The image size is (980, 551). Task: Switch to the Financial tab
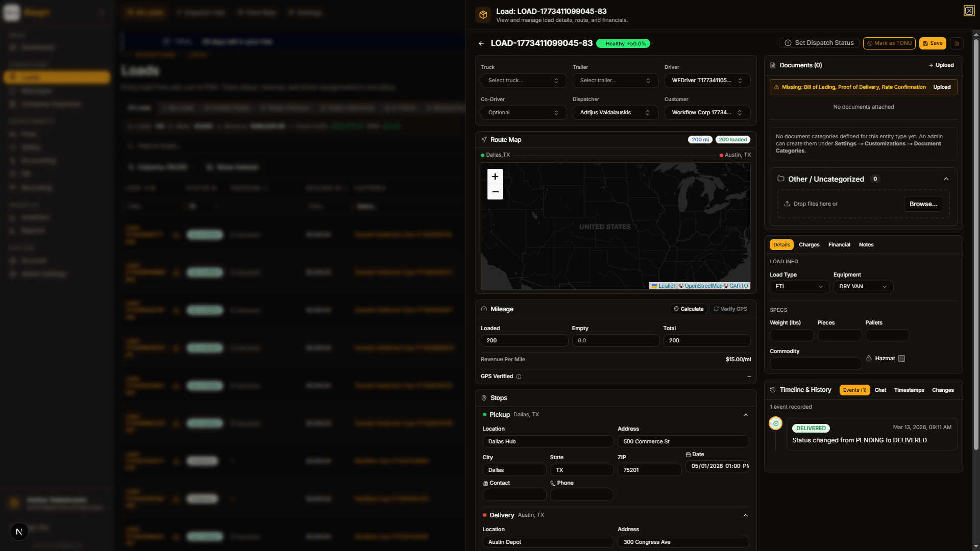tap(839, 245)
